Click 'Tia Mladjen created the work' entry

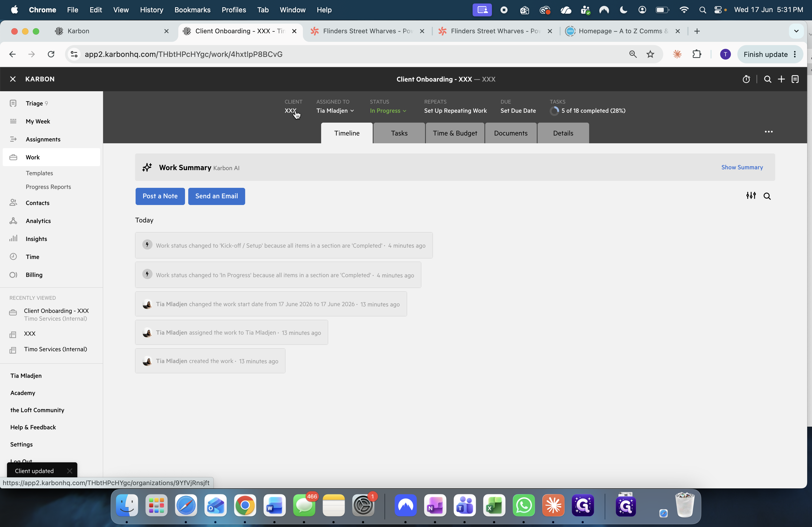pos(210,361)
